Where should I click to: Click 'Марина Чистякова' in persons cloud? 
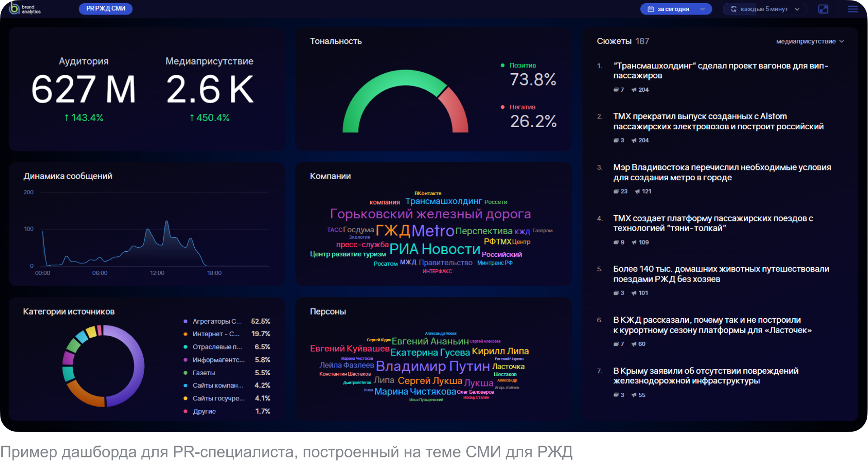click(x=415, y=391)
